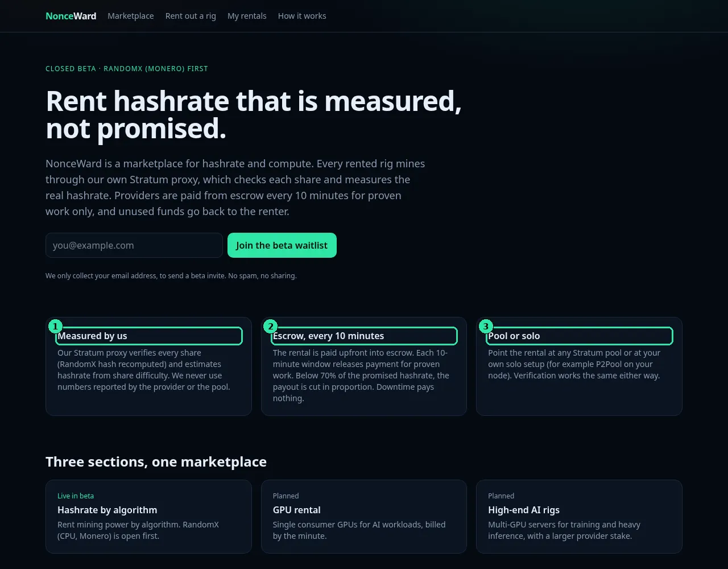Click the RandomX (CPU, Monero) open-first description
Screen dimensions: 728x569
(x=138, y=530)
